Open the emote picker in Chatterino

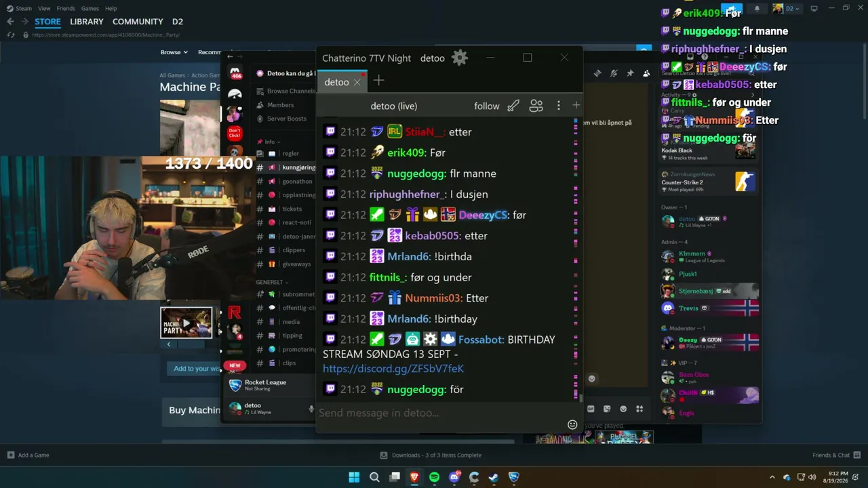[572, 424]
